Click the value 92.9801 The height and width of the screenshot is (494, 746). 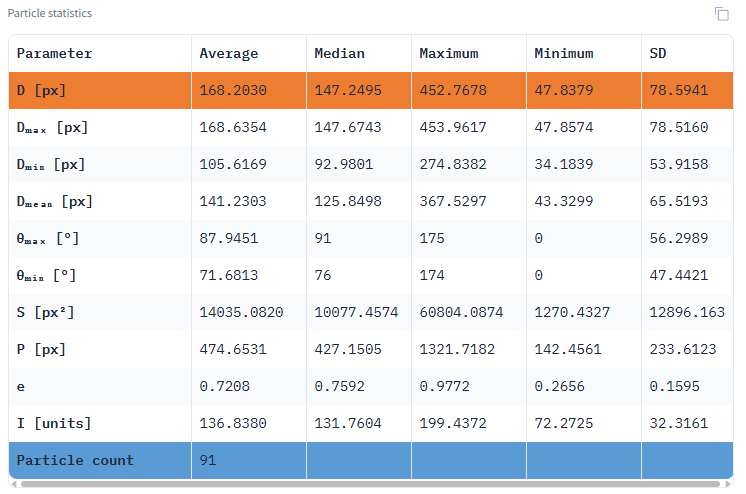coord(344,165)
